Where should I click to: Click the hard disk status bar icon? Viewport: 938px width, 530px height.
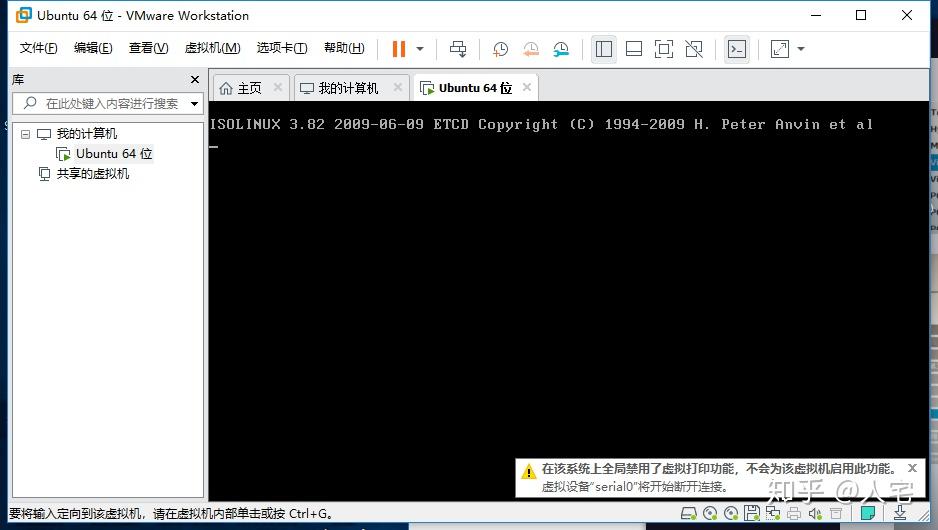tap(688, 514)
